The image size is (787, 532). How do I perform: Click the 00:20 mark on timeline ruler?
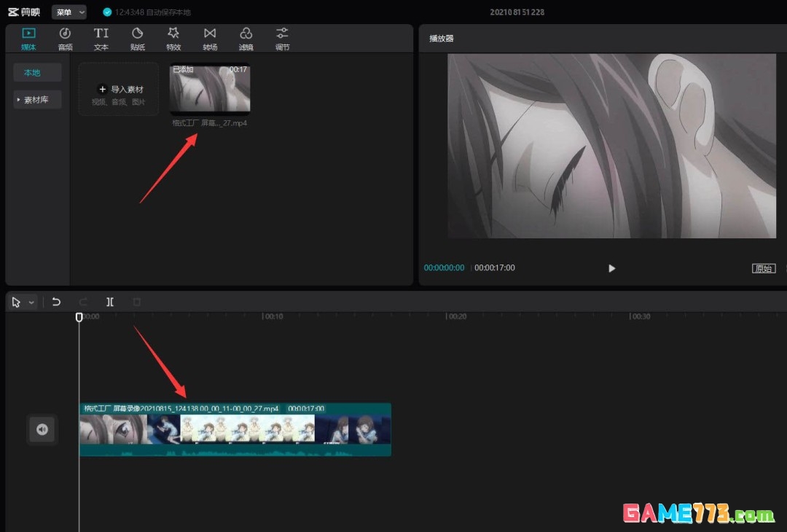pos(457,316)
